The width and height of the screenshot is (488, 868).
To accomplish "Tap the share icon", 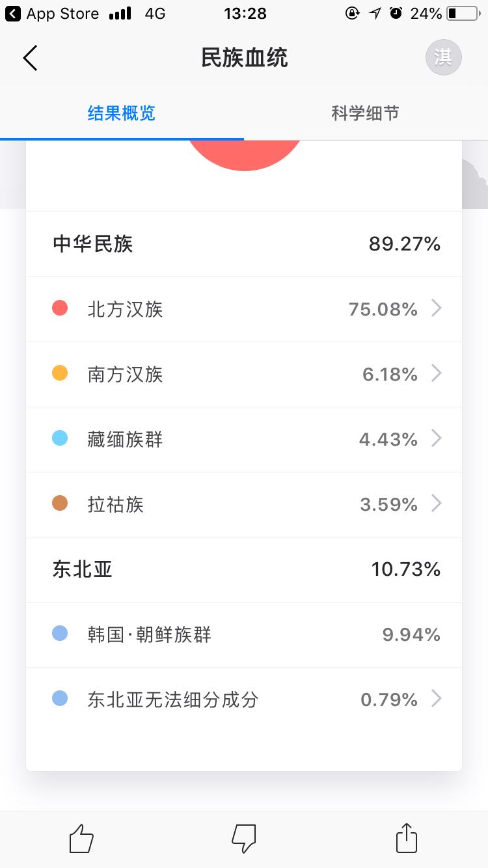I will 407,838.
